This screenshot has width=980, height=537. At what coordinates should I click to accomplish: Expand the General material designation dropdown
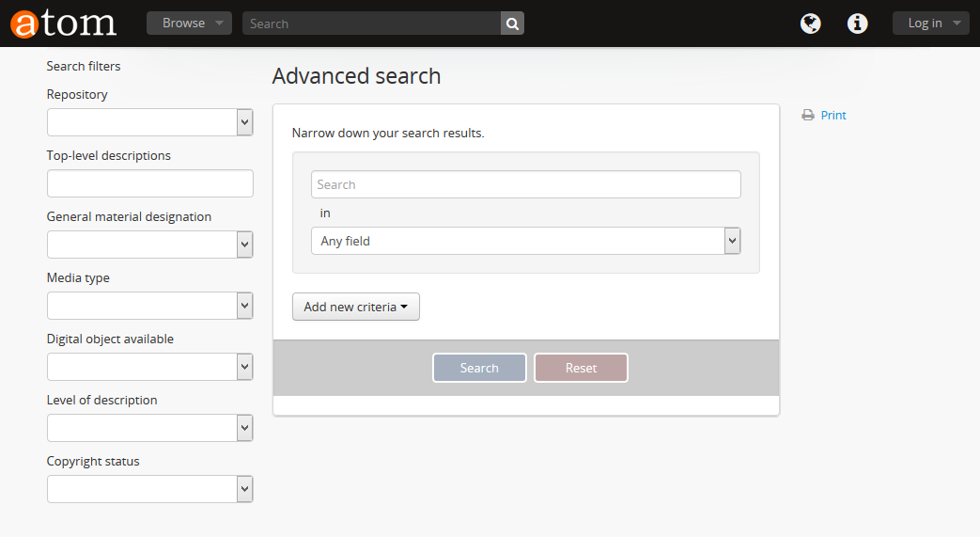[x=150, y=245]
